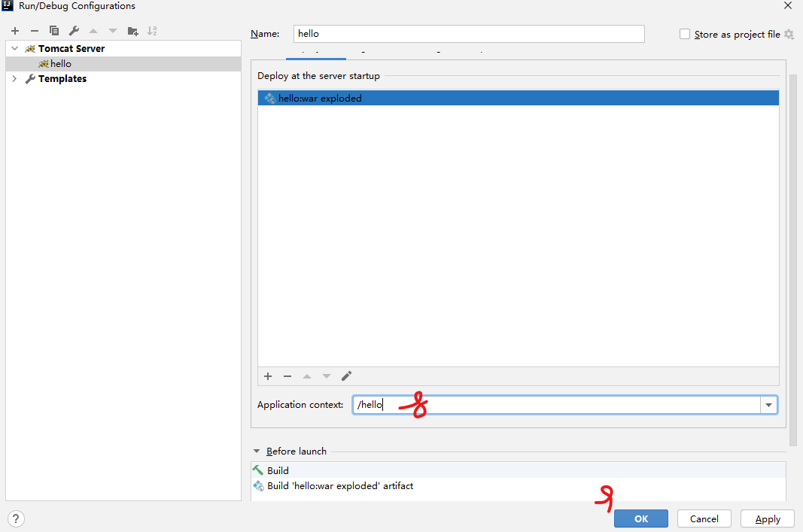
Task: Open Application context dropdown list
Action: pyautogui.click(x=768, y=405)
